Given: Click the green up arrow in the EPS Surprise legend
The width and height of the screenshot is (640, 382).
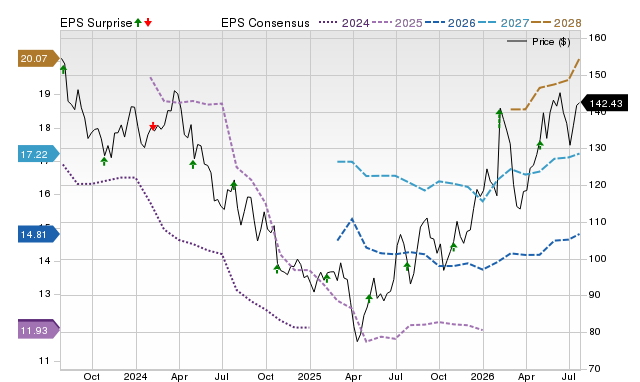Looking at the screenshot, I should [x=138, y=22].
